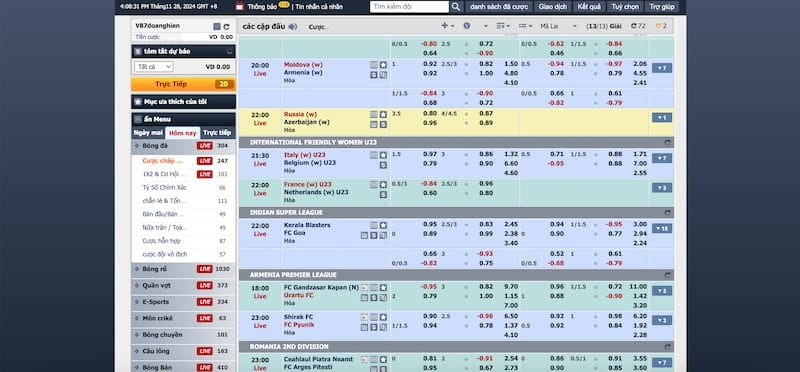Viewport: 800px width, 372px height.
Task: Expand more bets for Italy (w) U23 match
Action: point(662,159)
